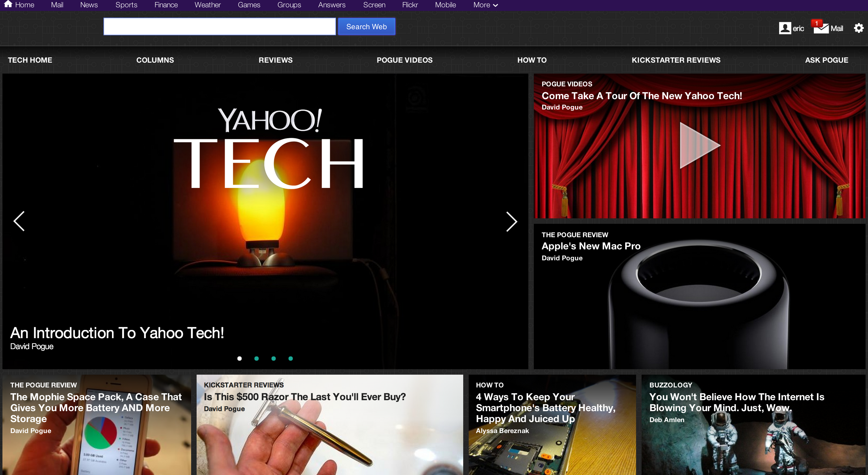Play the Yahoo Tech tour video

[700, 145]
